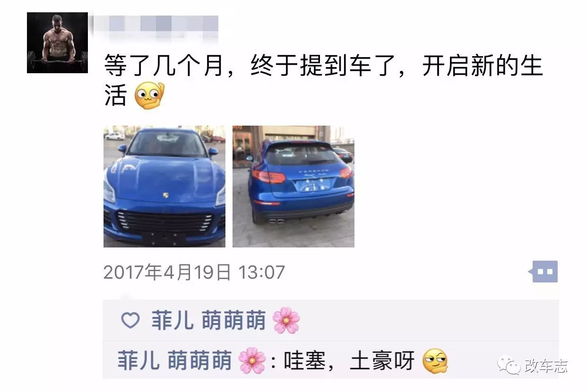Tap the thinking face emoji after 活
This screenshot has width=587, height=392.
point(148,95)
